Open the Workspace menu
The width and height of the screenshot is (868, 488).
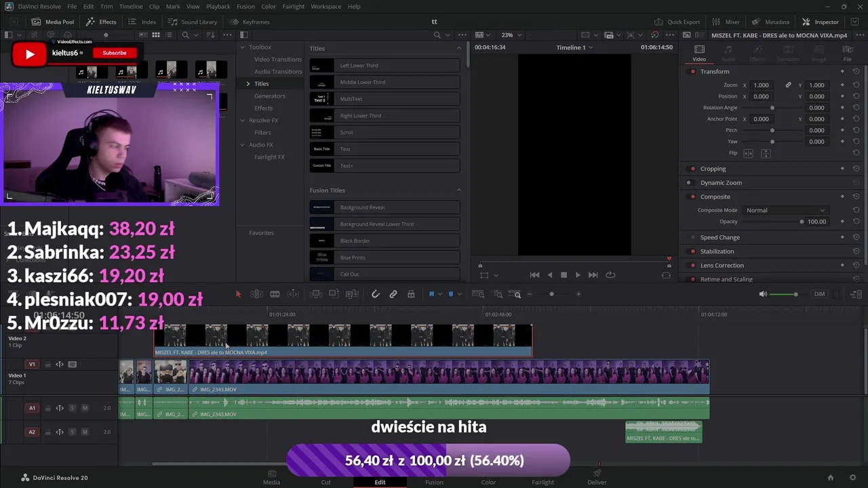click(326, 6)
